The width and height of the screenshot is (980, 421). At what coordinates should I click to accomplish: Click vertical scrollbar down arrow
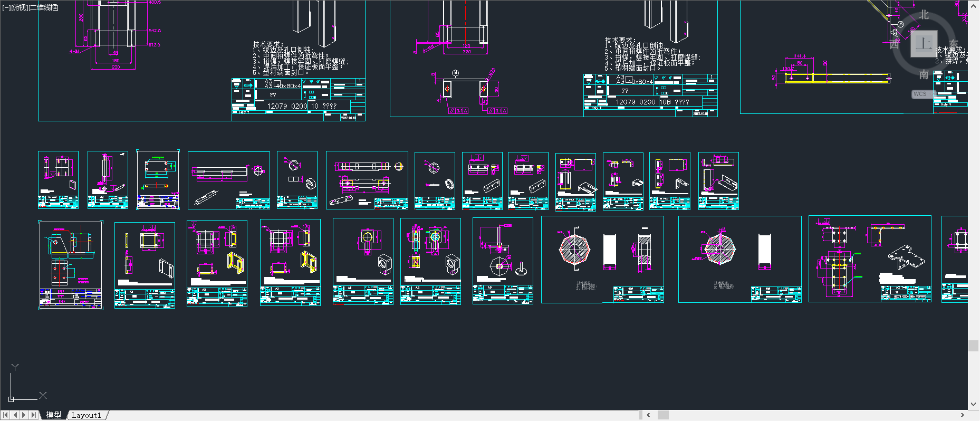[974, 405]
